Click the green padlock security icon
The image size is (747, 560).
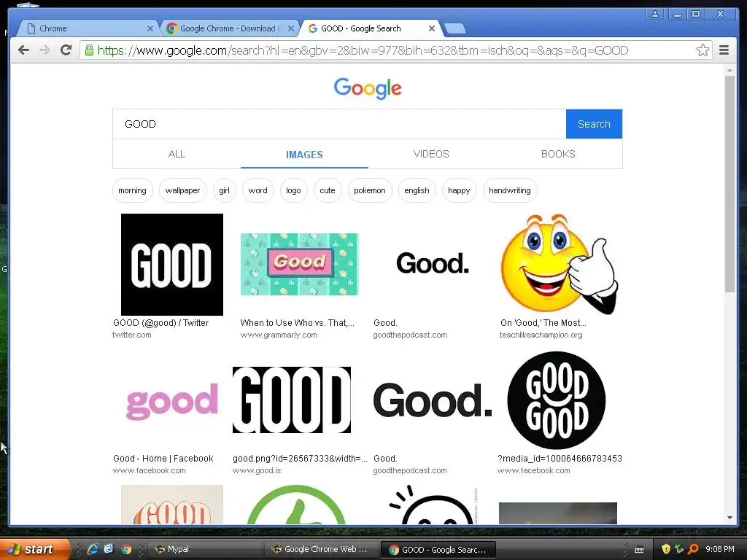tap(89, 50)
